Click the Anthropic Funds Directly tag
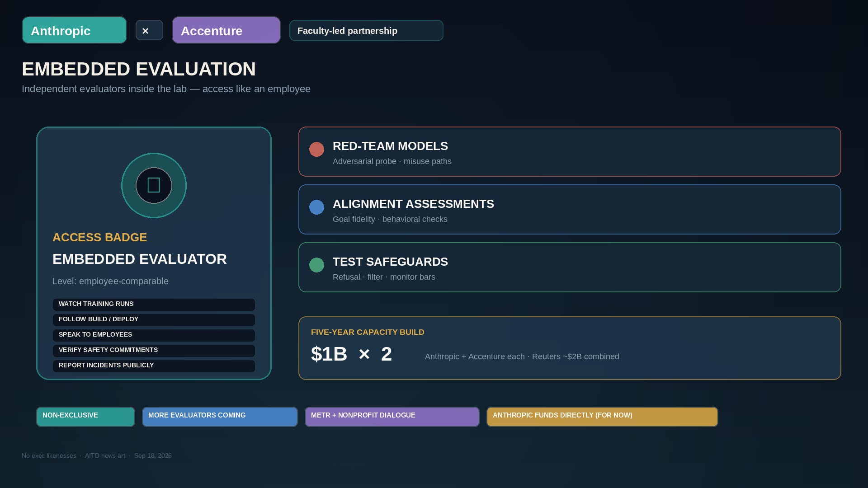This screenshot has height=488, width=868. (602, 417)
